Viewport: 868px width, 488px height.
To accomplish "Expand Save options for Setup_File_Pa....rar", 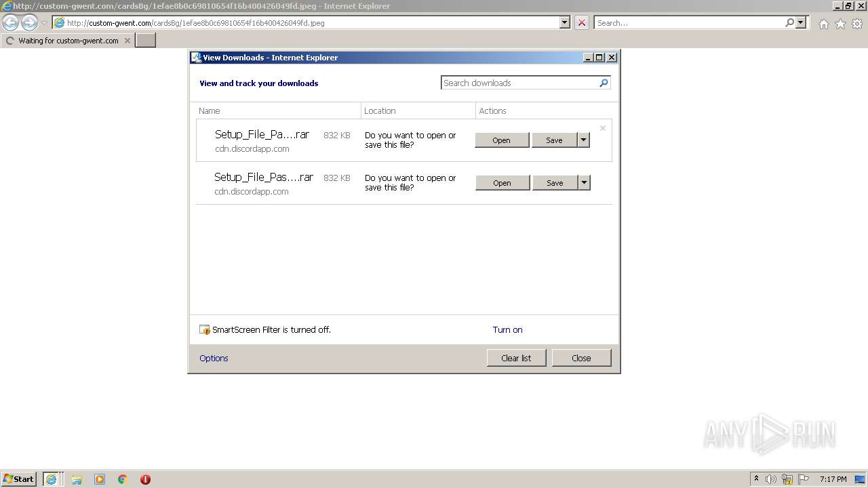I will (583, 140).
